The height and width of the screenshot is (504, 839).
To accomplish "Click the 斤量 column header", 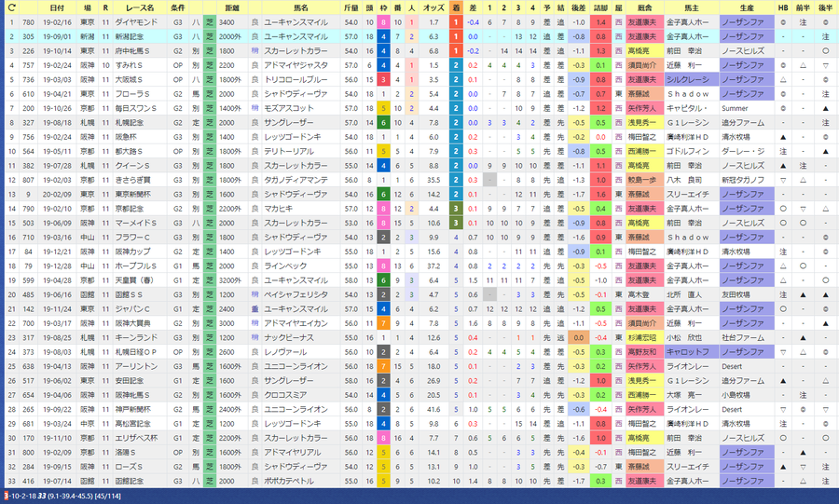I will (x=351, y=7).
